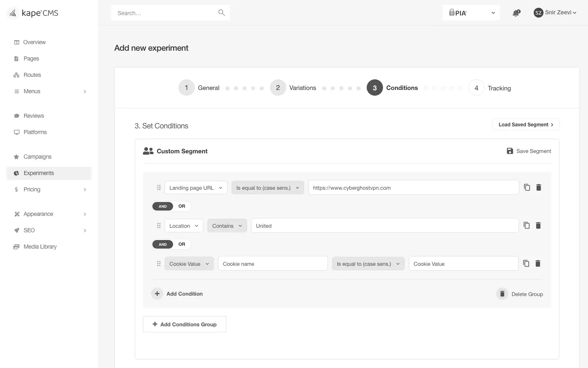Image resolution: width=588 pixels, height=368 pixels.
Task: Open operator dropdown in Cookie Value row
Action: (368, 264)
